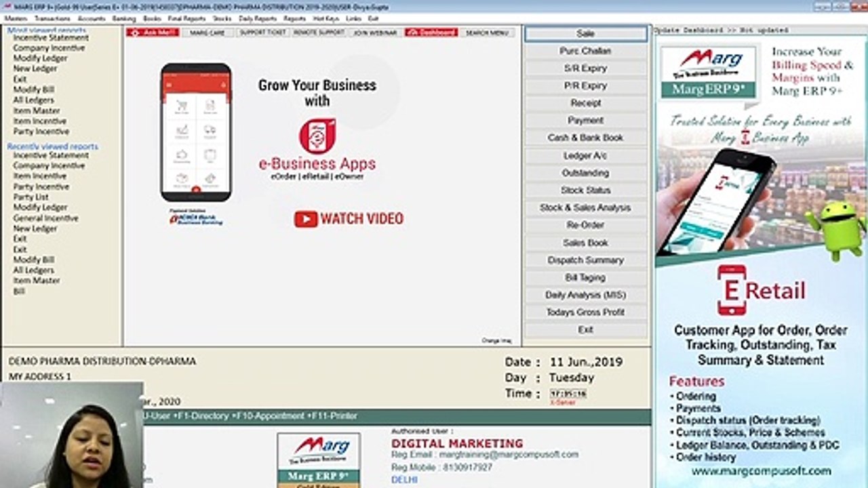The width and height of the screenshot is (868, 488).
Task: Start REMOTE SUPPORT
Action: [319, 33]
